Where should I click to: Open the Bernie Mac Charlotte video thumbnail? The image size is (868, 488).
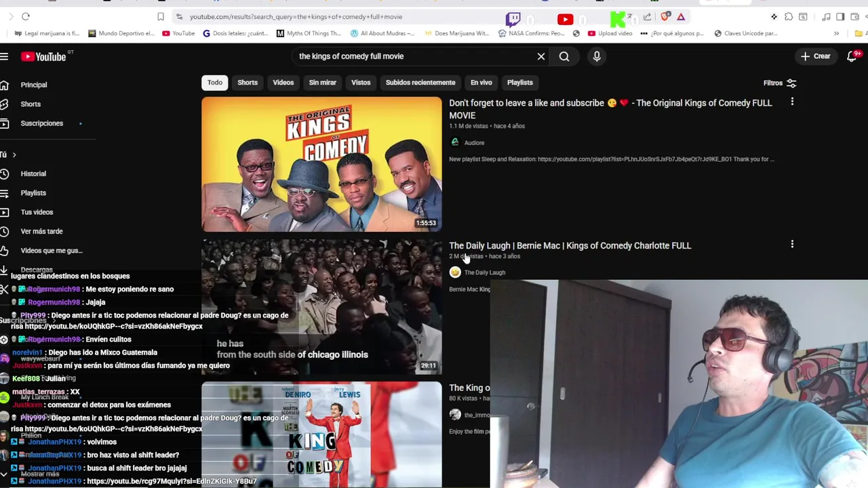click(x=321, y=307)
